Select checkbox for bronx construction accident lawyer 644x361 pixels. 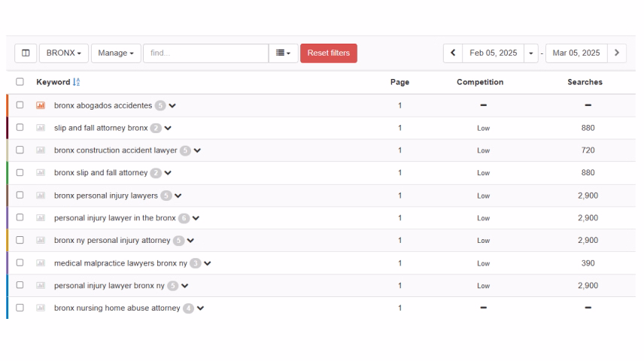[x=20, y=150]
